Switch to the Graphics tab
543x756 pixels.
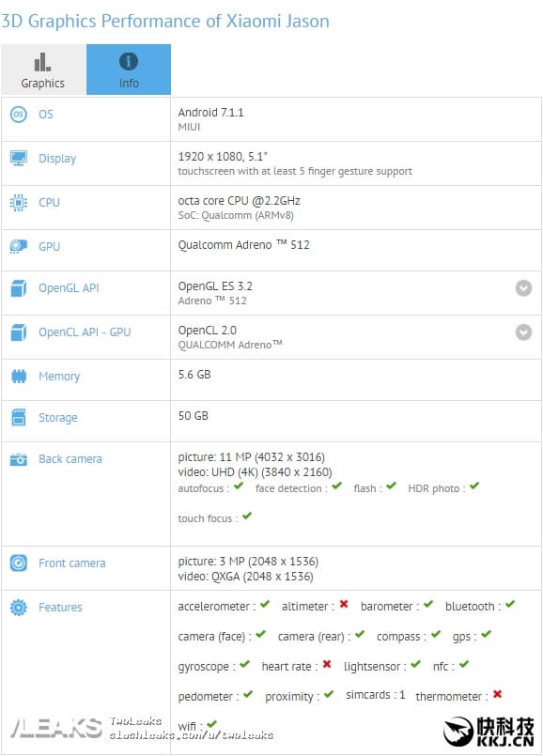[x=42, y=69]
